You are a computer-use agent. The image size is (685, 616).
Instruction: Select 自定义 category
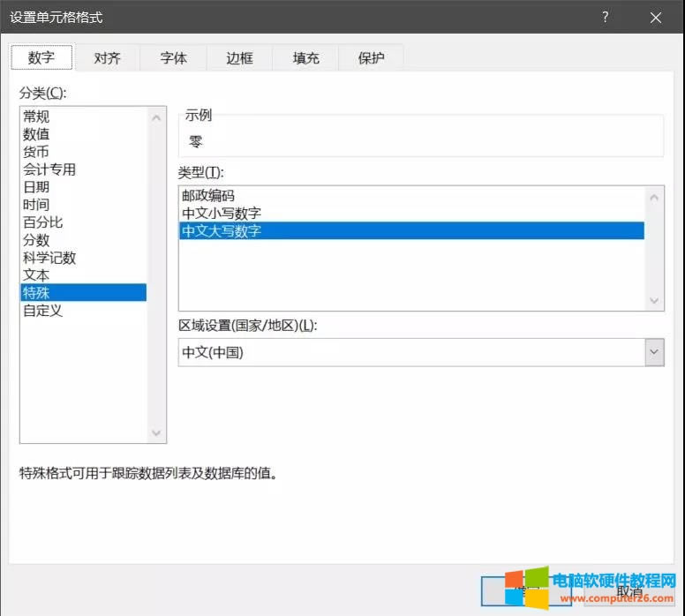click(43, 311)
